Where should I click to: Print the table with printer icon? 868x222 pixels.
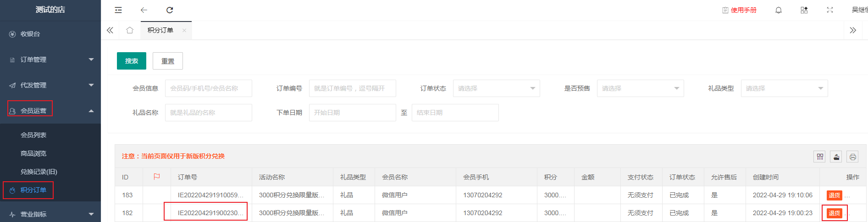pos(852,157)
